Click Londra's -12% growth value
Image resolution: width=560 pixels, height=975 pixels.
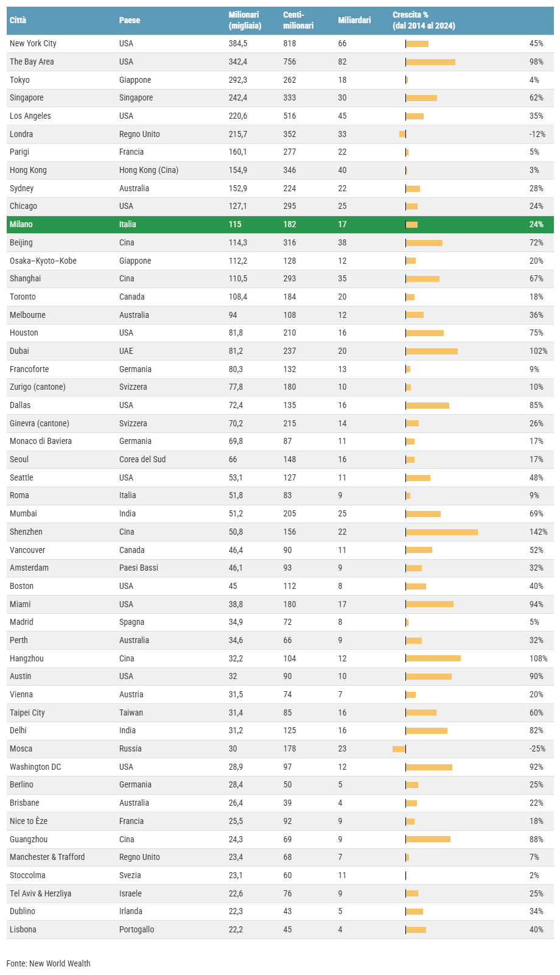point(537,134)
